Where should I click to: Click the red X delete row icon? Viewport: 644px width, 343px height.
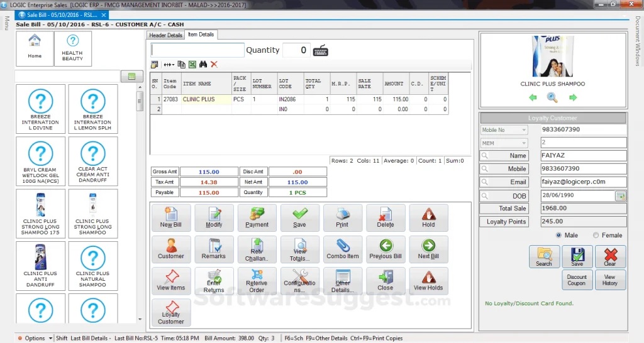[214, 65]
